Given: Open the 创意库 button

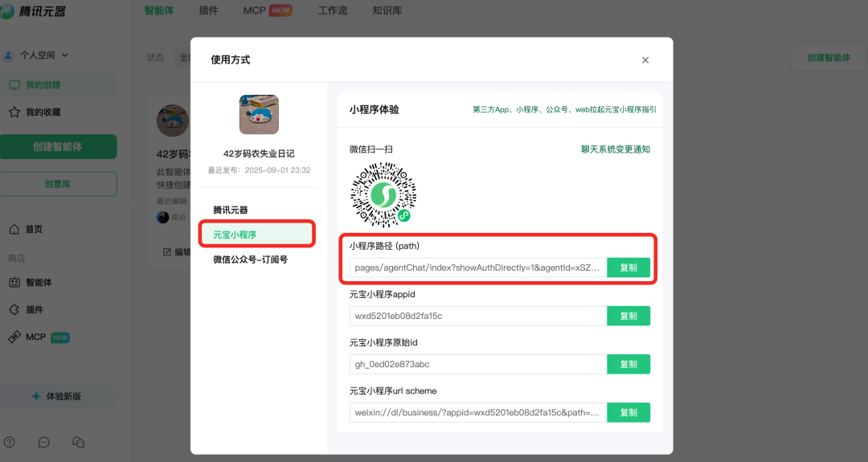Looking at the screenshot, I should [x=58, y=184].
